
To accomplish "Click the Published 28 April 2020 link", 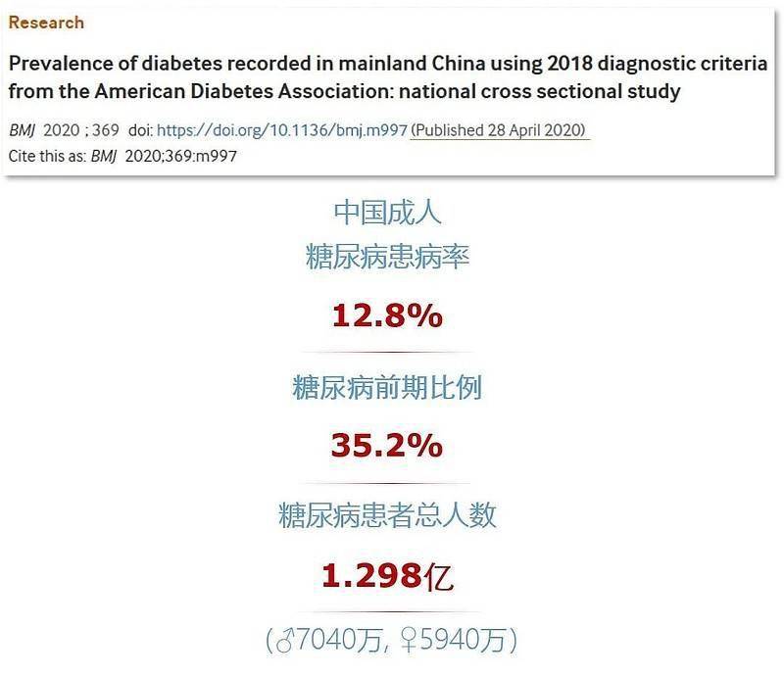I will [x=500, y=130].
